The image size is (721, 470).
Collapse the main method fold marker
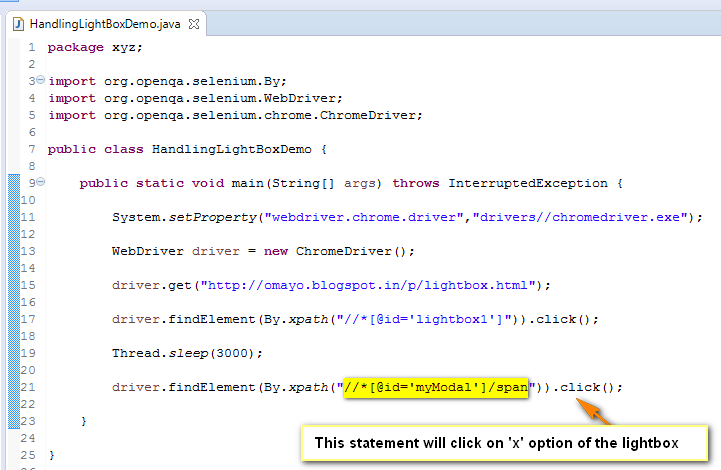pos(40,182)
